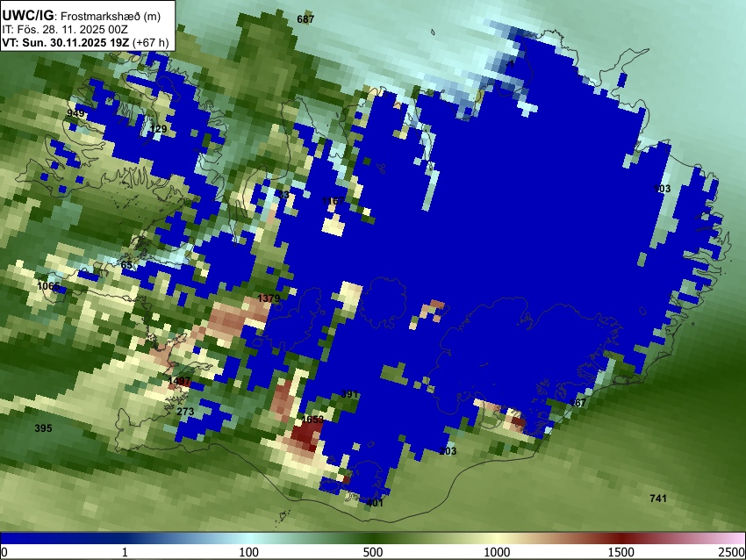Click the color scale tick label 1500
The height and width of the screenshot is (560, 746).
coord(621,552)
